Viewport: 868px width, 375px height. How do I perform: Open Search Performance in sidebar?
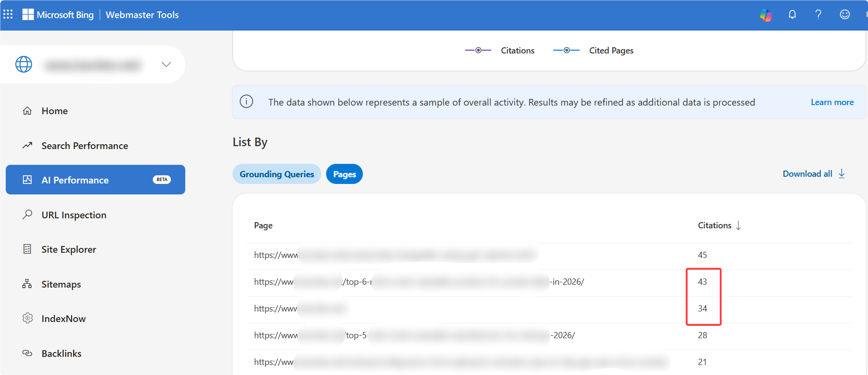coord(85,146)
